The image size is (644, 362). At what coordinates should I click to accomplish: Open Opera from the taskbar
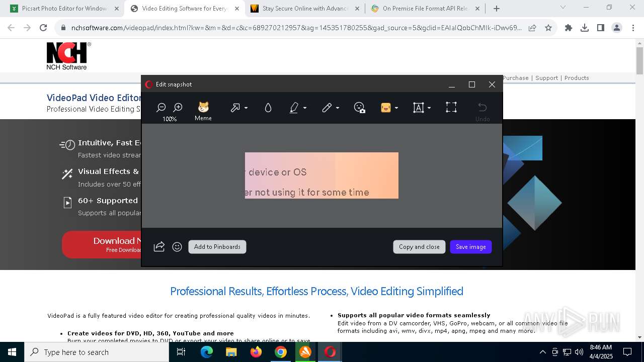(330, 352)
